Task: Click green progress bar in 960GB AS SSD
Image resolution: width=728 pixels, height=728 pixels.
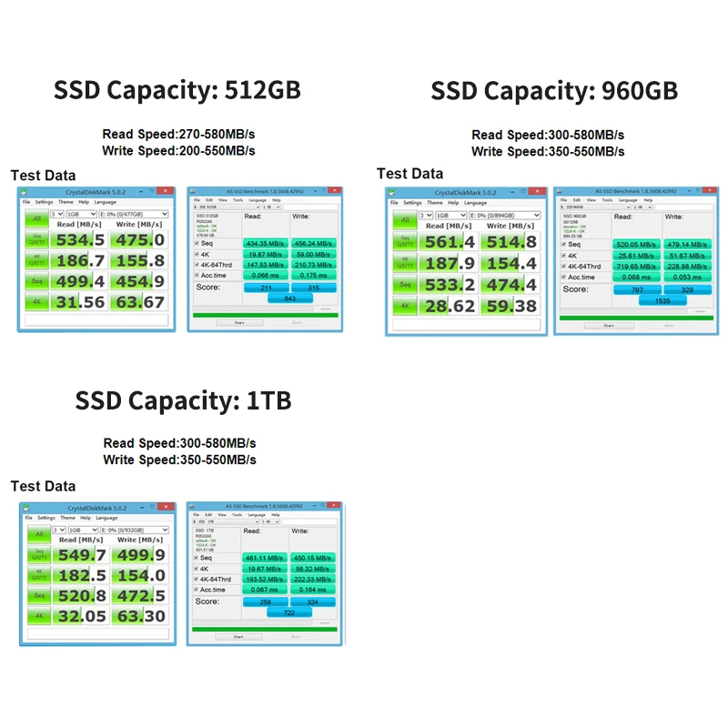Action: 636,318
